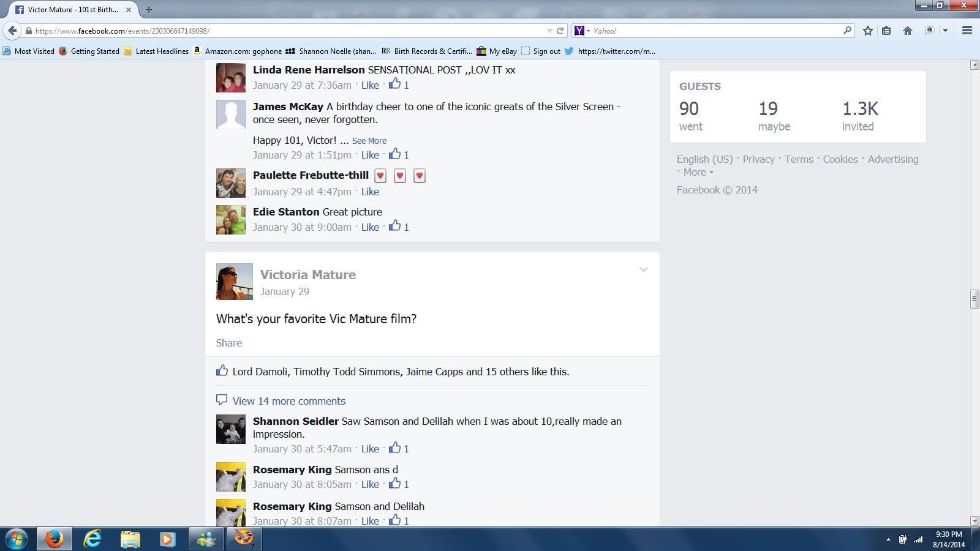Like Linda Rene Harrelson's comment thumbs-up count
Screen dimensions: 980x551
tap(399, 84)
